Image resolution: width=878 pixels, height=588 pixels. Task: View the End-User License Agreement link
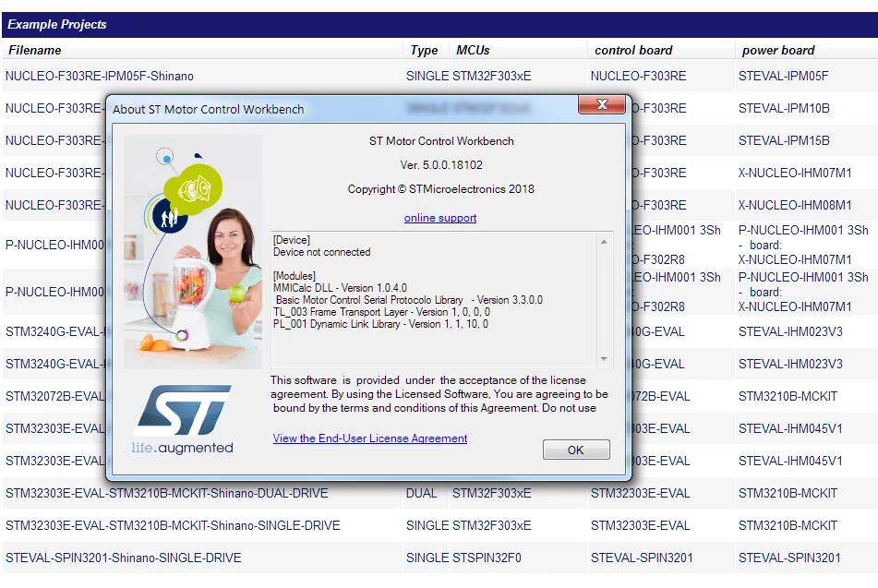pos(370,438)
